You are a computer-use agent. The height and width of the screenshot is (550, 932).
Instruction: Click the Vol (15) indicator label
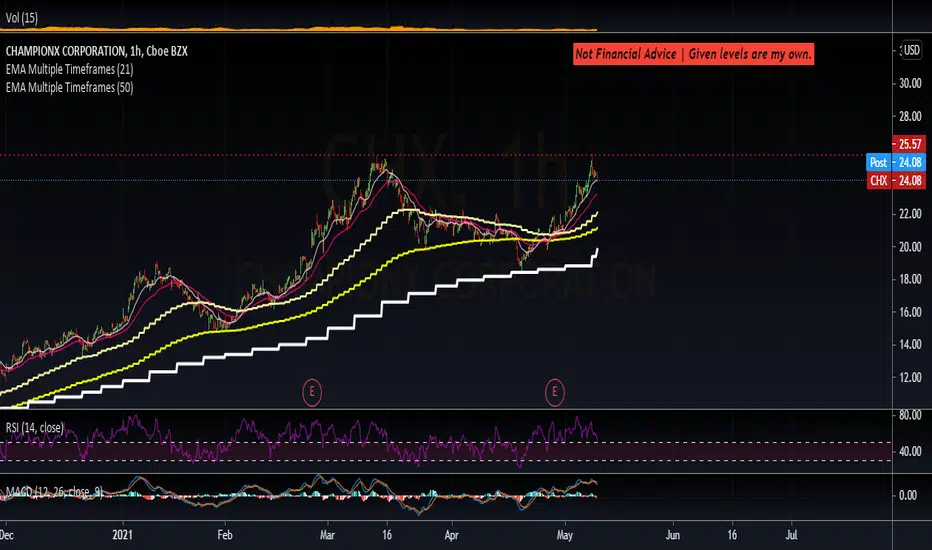(22, 18)
